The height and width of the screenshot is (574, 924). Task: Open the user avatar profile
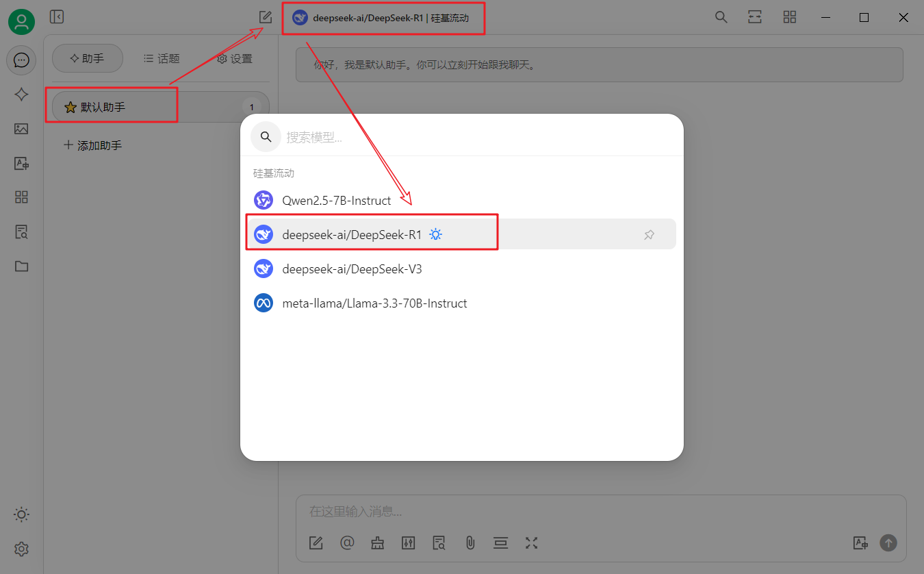[x=21, y=22]
